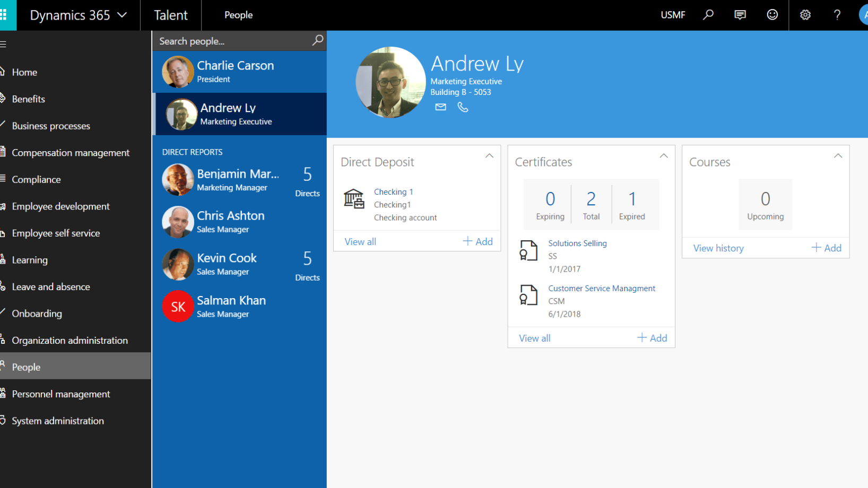Image resolution: width=868 pixels, height=488 pixels.
Task: Click the smiley feedback icon
Action: click(x=772, y=15)
